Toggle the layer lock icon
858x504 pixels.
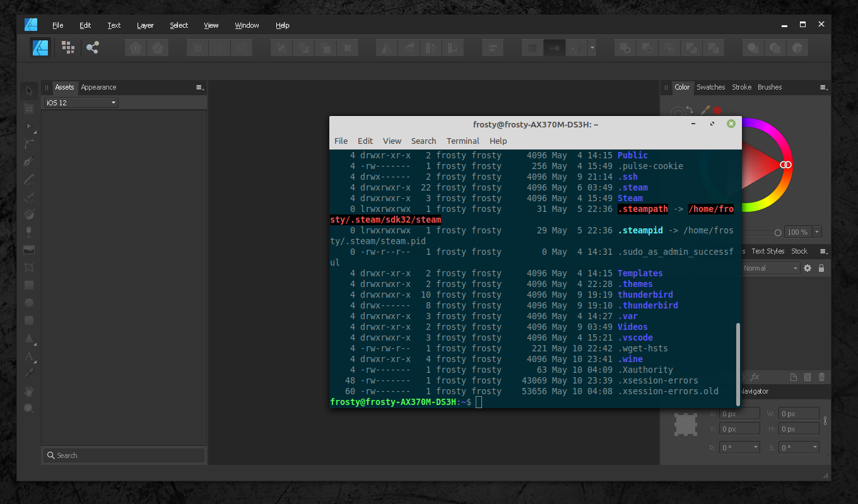(821, 268)
